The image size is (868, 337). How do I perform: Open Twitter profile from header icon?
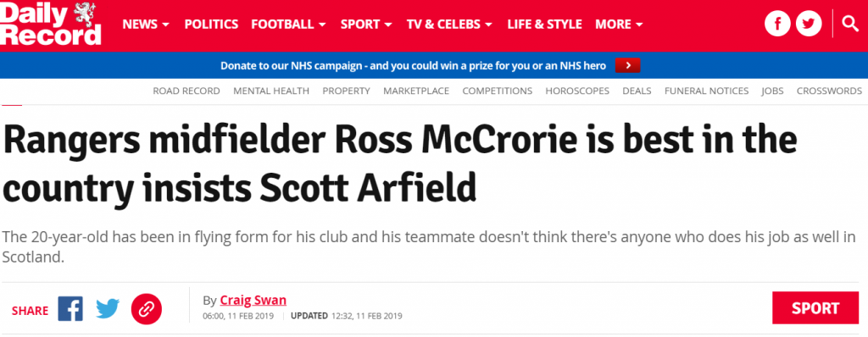pos(809,24)
